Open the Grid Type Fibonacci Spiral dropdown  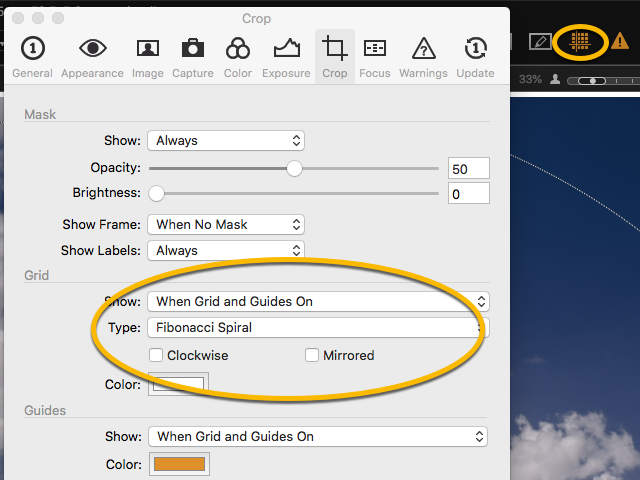pos(317,327)
